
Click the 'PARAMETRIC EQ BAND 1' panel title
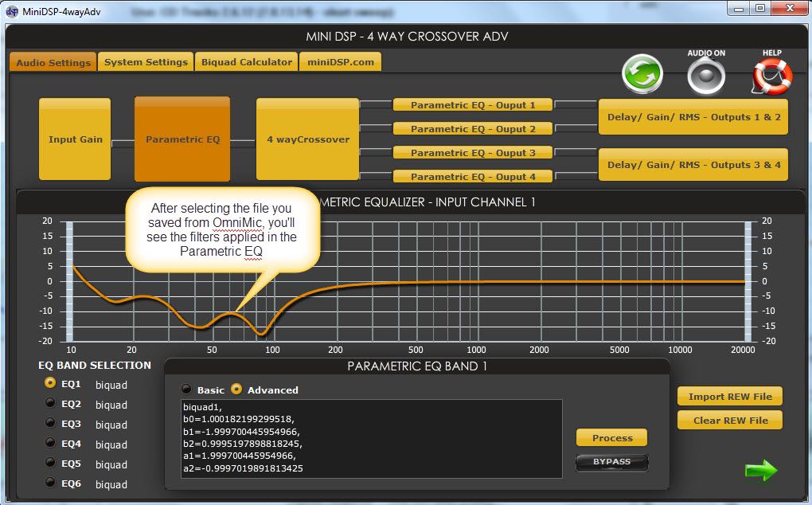tap(417, 366)
